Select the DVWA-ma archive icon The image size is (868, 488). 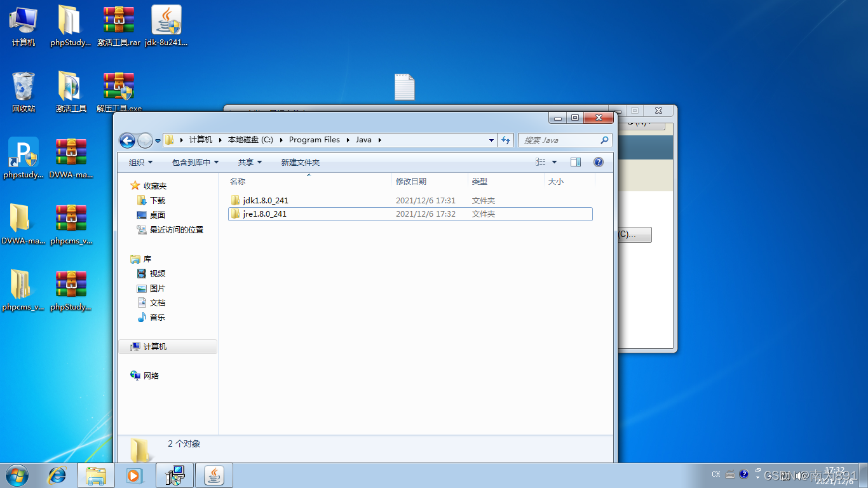tap(71, 158)
